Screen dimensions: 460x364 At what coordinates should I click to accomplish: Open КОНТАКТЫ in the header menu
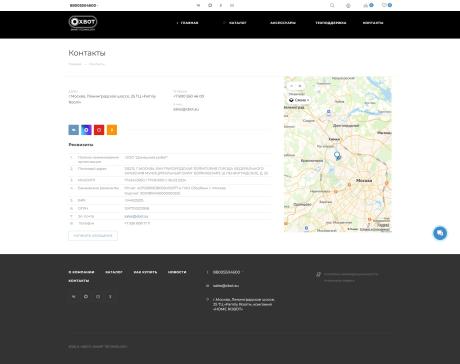coord(373,23)
